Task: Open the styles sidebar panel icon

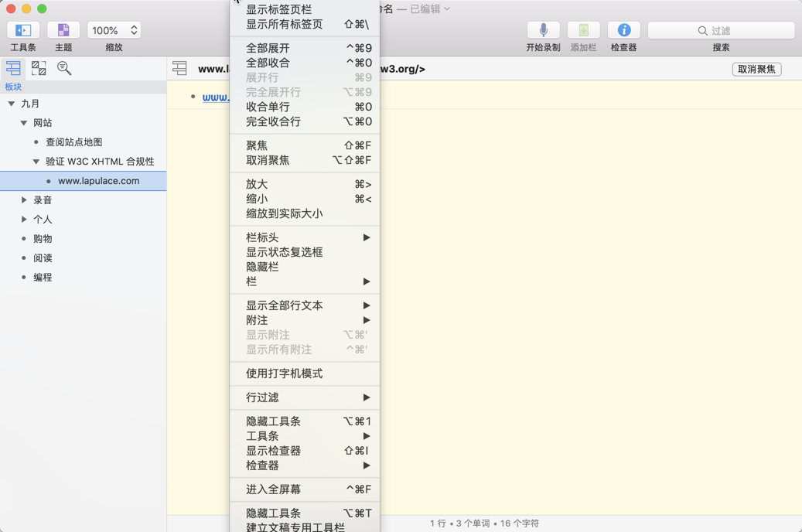Action: click(x=39, y=68)
